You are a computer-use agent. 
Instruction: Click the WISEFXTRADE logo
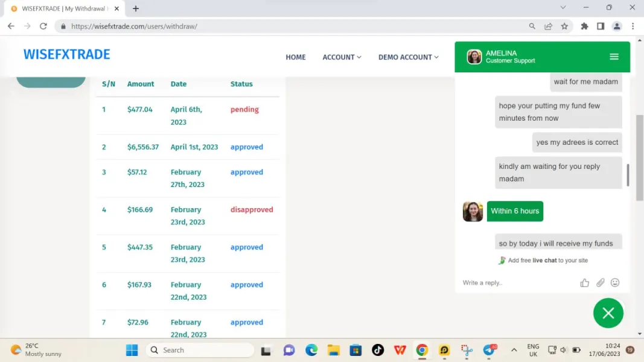(x=66, y=54)
